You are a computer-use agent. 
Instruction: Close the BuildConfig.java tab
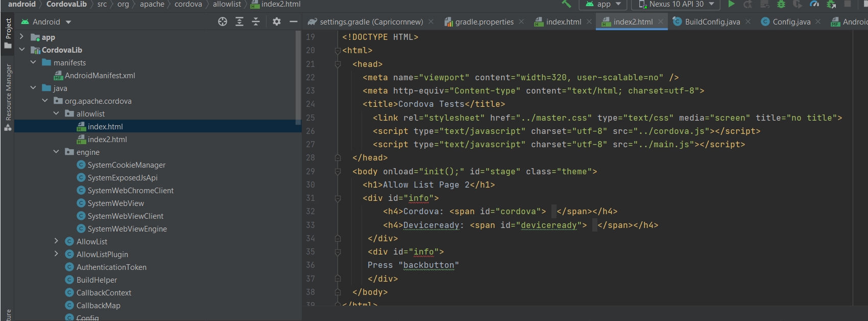748,21
